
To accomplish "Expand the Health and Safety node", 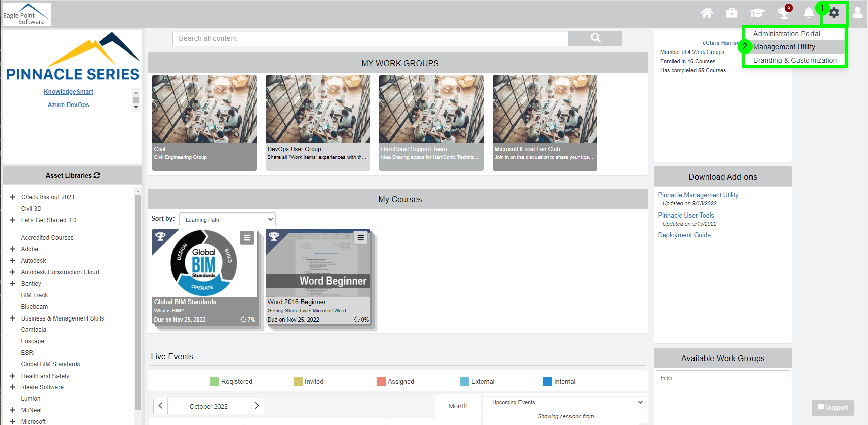I will click(12, 376).
